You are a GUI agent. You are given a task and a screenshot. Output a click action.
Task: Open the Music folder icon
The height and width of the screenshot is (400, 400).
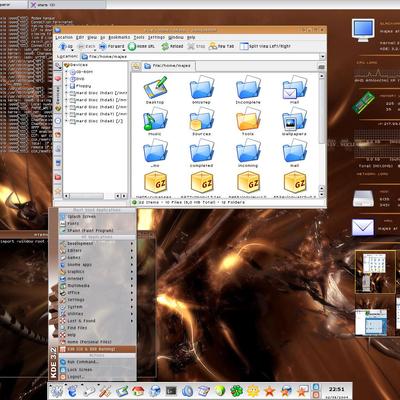pos(155,122)
